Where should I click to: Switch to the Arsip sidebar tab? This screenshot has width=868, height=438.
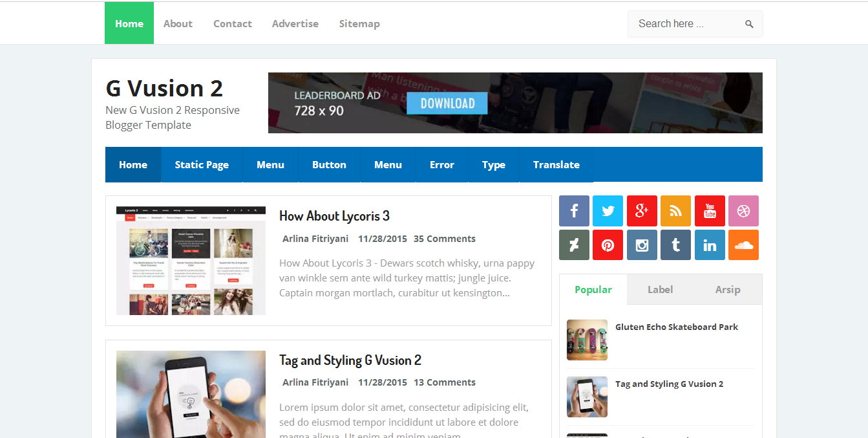point(728,289)
